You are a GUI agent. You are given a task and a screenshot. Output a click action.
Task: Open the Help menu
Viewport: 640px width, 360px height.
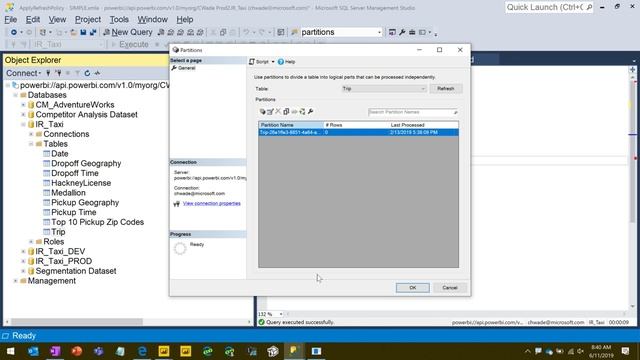(184, 20)
